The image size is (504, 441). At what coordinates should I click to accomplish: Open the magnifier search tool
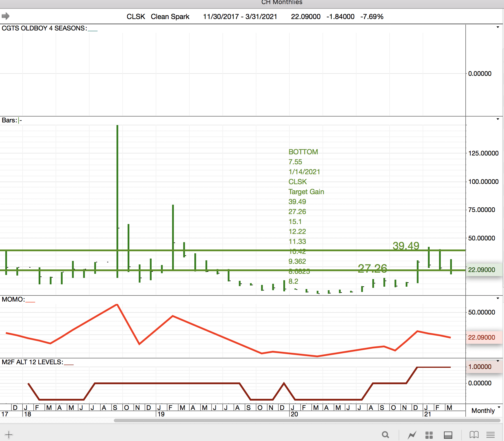tap(385, 435)
